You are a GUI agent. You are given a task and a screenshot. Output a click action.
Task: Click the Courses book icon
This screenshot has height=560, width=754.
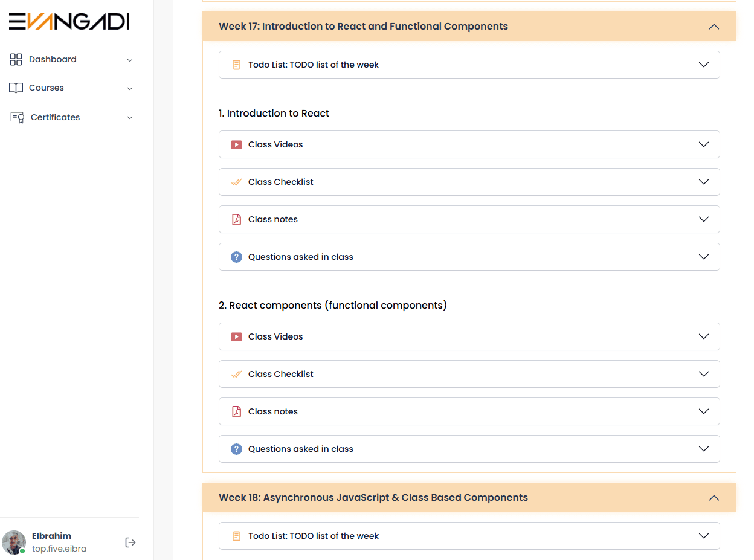click(16, 88)
